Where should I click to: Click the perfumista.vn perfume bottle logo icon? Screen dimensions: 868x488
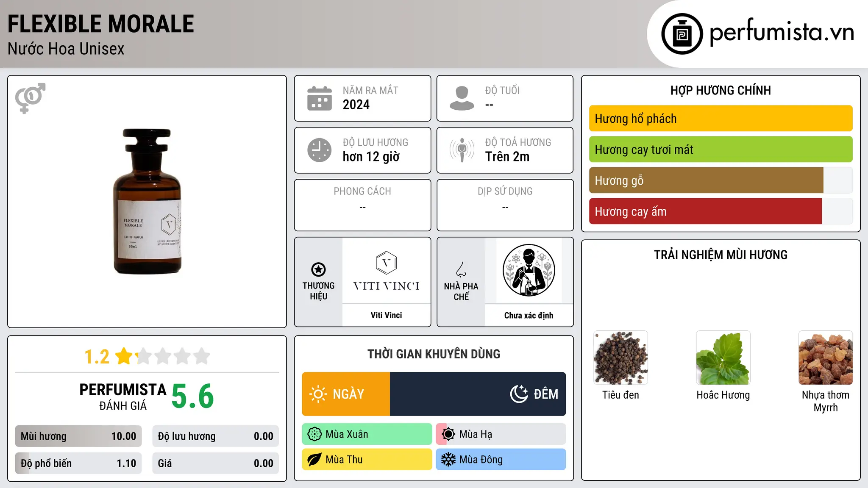click(682, 34)
